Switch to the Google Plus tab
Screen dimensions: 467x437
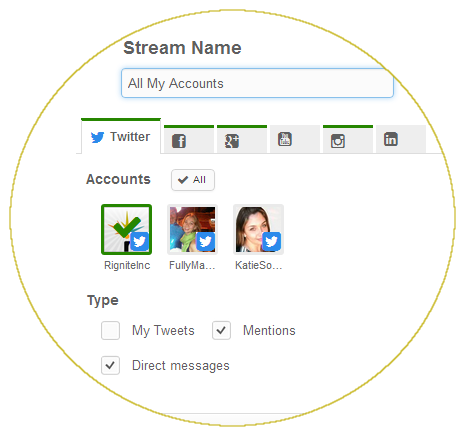[x=242, y=140]
